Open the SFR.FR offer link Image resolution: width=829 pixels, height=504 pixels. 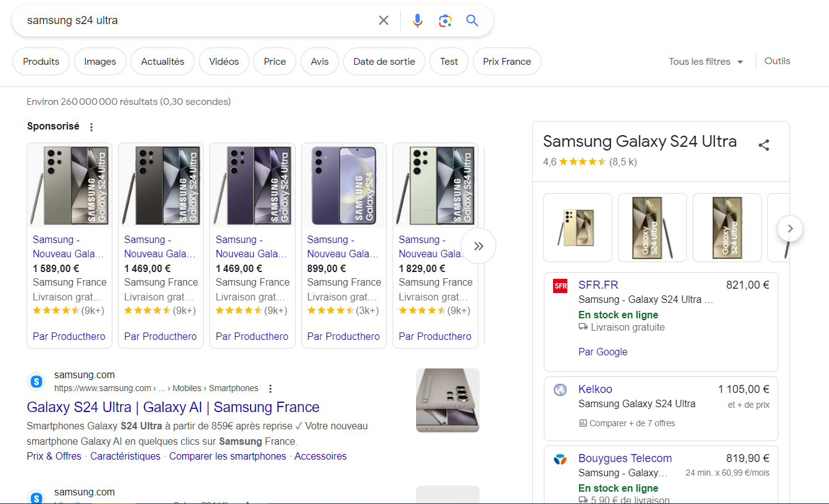point(598,285)
